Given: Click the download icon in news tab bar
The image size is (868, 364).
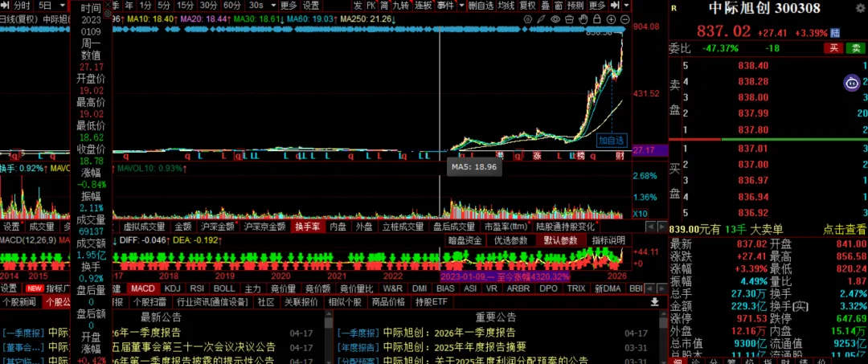Looking at the screenshot, I should point(654,302).
